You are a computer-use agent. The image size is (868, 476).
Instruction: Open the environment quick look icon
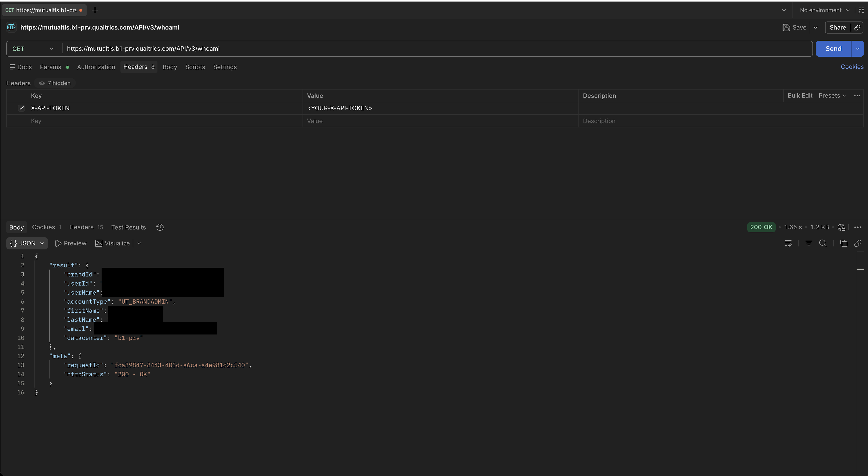(x=861, y=10)
